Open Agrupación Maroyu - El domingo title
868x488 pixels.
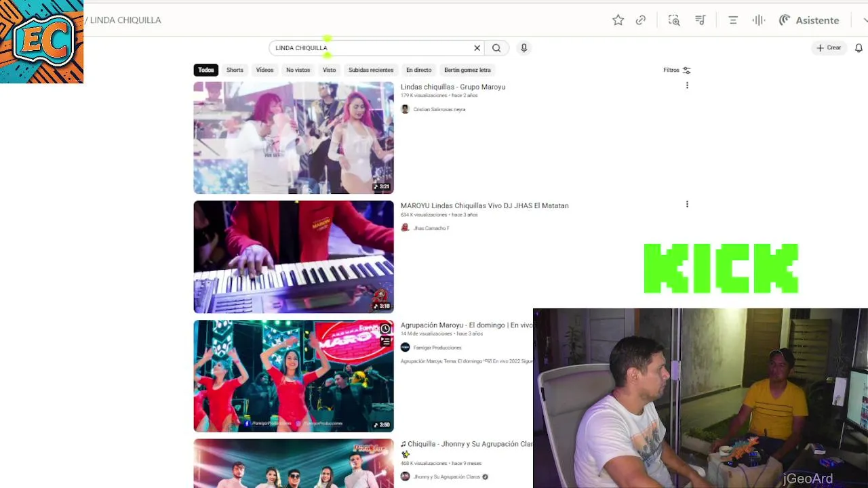click(467, 325)
